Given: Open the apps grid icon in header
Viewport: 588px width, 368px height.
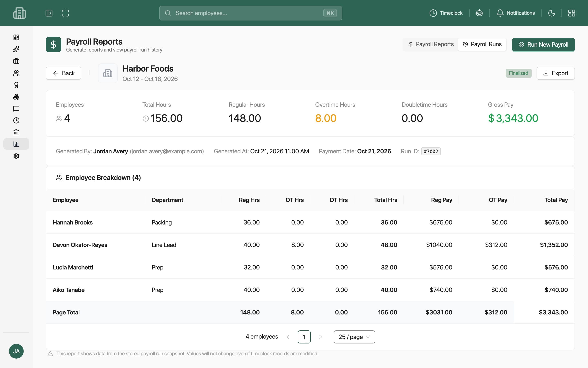Looking at the screenshot, I should (571, 13).
